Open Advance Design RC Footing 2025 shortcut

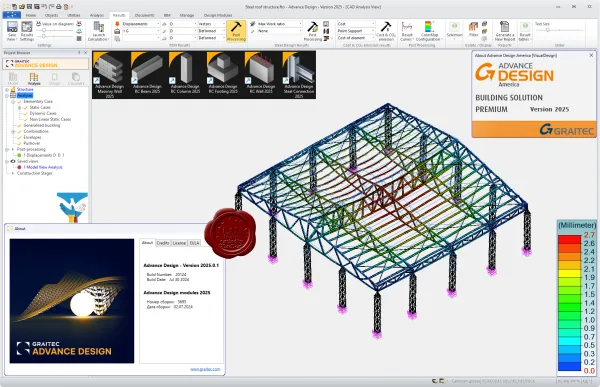coord(223,73)
